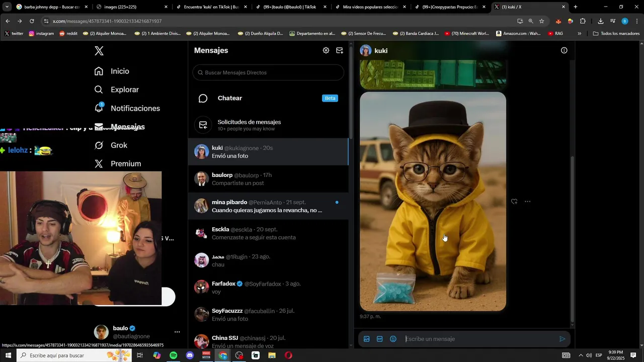This screenshot has width=644, height=362.
Task: Switch to Mira videos populares tab
Action: 370,7
